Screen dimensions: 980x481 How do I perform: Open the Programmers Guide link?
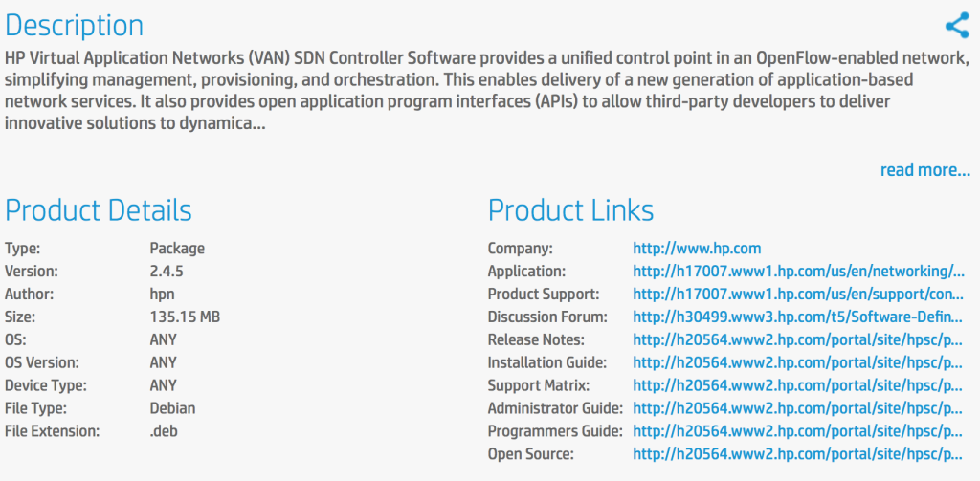coord(798,431)
